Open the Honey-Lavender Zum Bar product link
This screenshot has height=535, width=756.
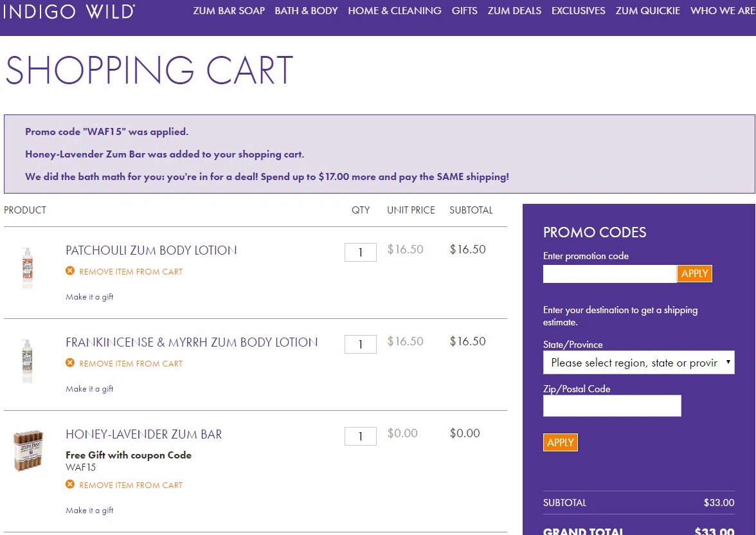(x=144, y=434)
